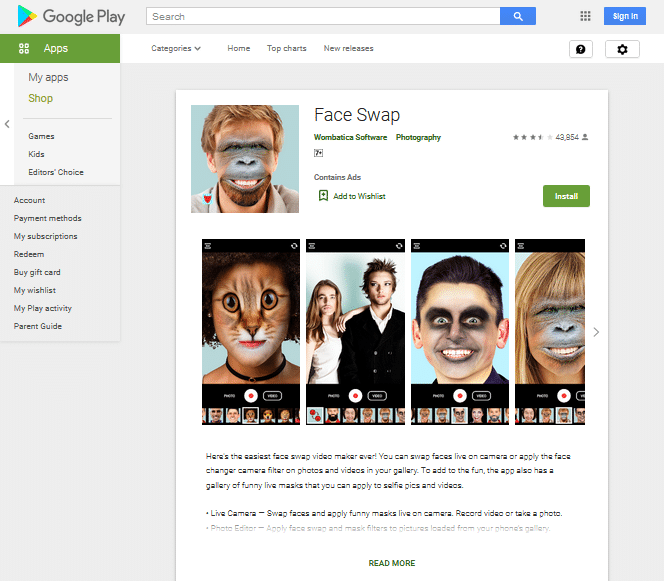Open Wombatica Software developer link

[x=350, y=137]
